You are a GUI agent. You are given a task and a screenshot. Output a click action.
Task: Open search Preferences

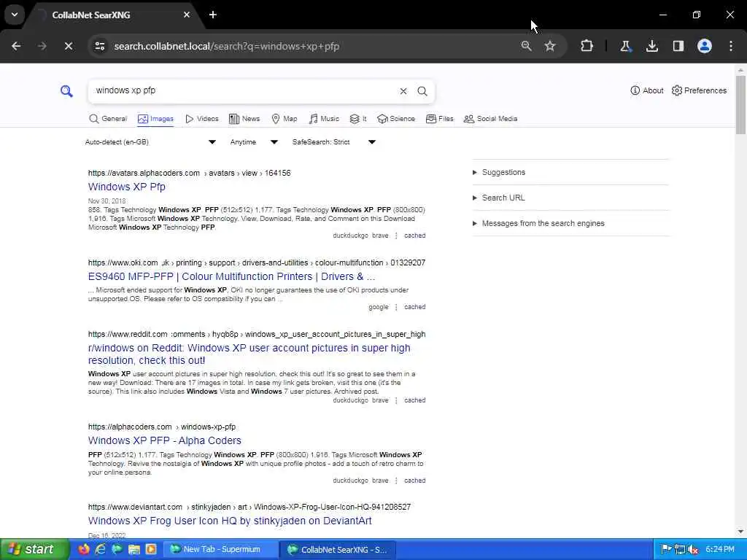[699, 90]
